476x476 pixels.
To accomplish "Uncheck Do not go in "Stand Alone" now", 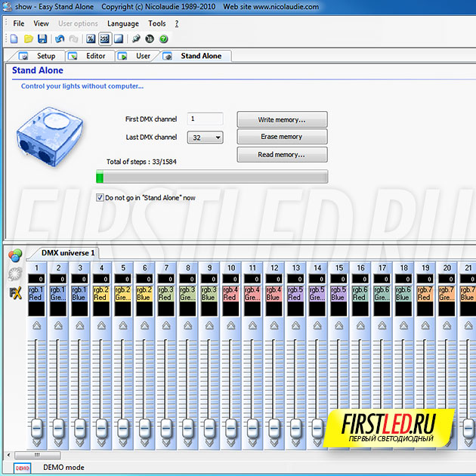I will click(x=100, y=198).
